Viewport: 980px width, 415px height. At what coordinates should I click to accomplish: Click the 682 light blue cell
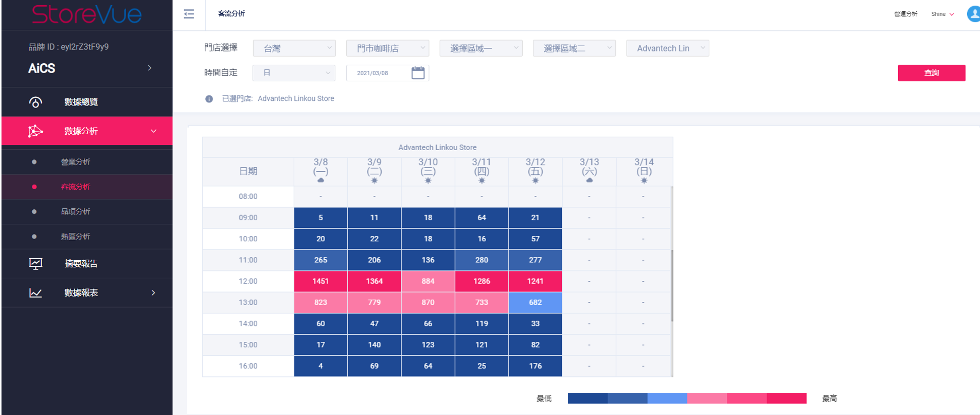pos(536,302)
